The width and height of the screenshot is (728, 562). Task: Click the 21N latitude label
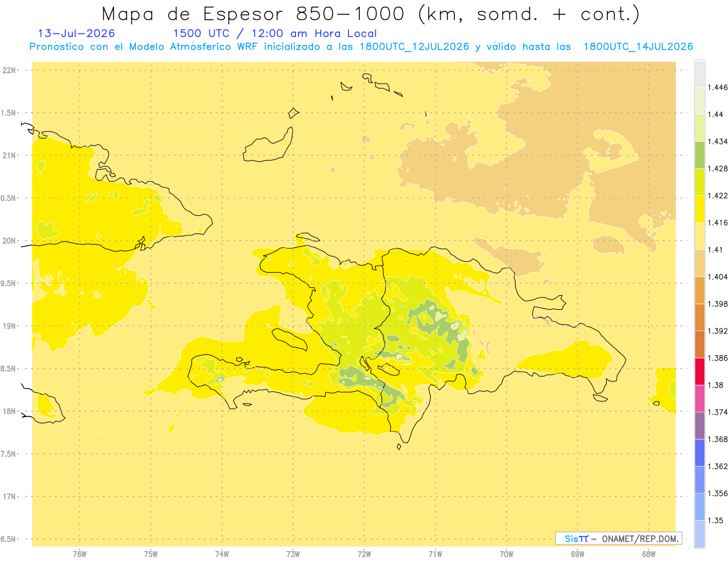(10, 155)
